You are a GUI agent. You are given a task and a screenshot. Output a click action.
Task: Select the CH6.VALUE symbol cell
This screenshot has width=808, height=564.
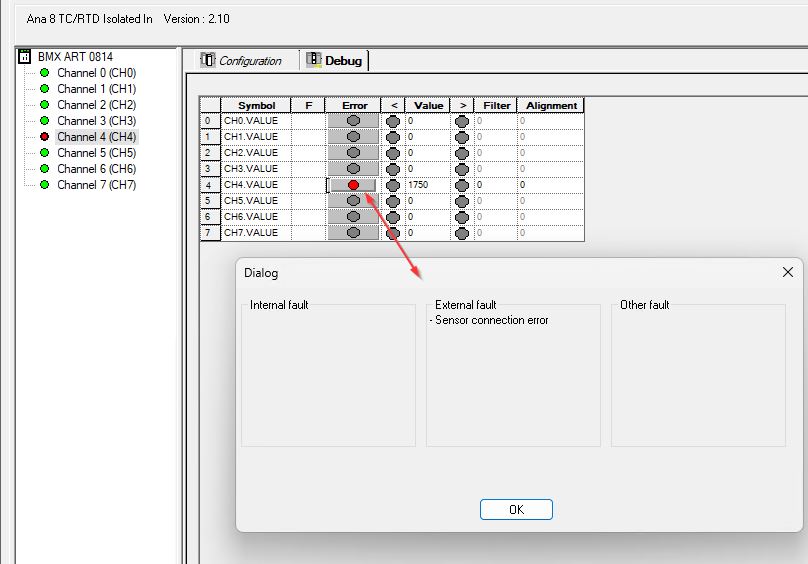(256, 217)
